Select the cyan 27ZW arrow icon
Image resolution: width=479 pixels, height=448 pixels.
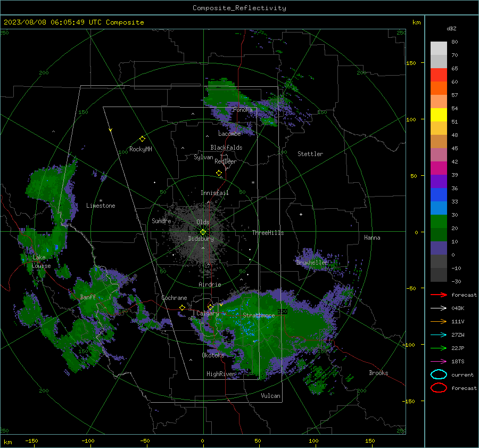click(439, 335)
